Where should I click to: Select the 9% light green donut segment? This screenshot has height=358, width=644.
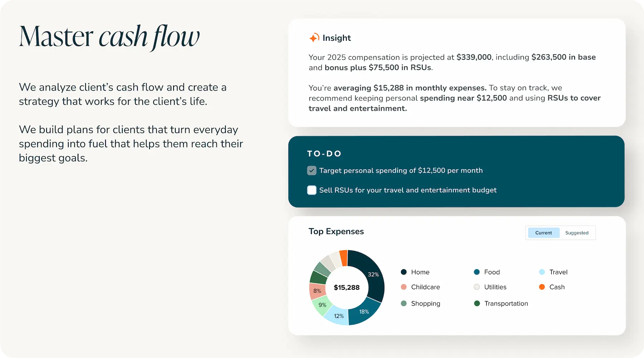tap(322, 305)
